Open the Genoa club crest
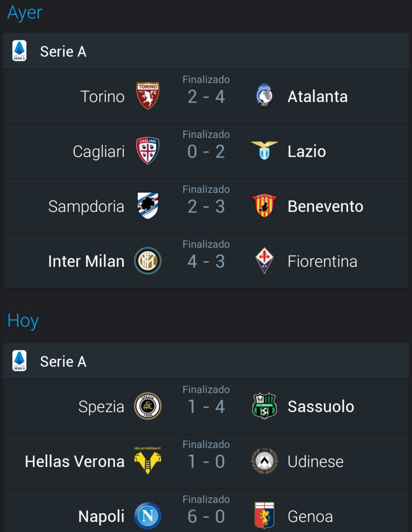Image resolution: width=412 pixels, height=532 pixels. 264,516
